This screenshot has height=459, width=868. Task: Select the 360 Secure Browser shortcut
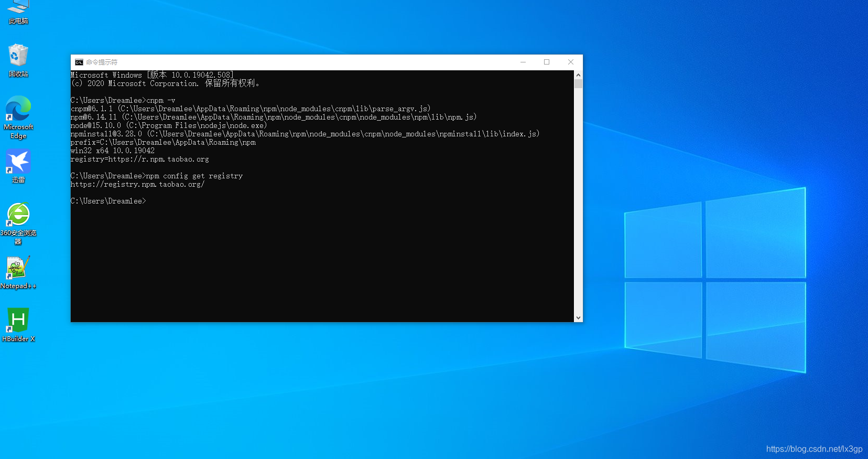18,224
